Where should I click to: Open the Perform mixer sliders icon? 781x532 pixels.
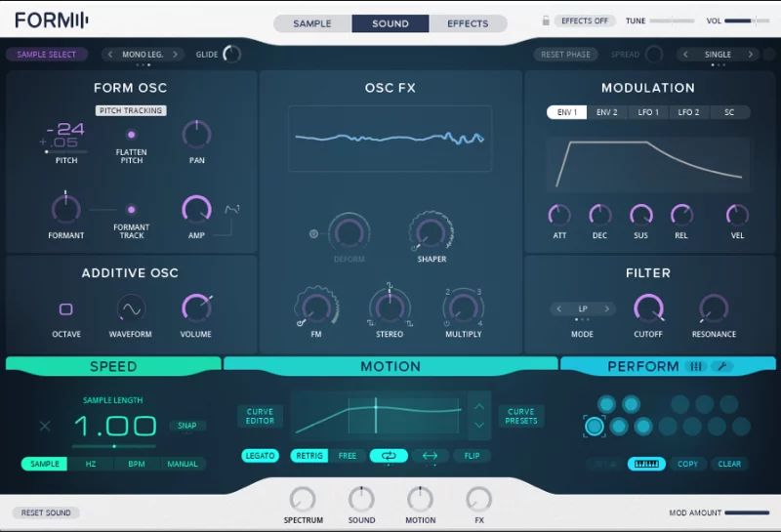click(696, 367)
